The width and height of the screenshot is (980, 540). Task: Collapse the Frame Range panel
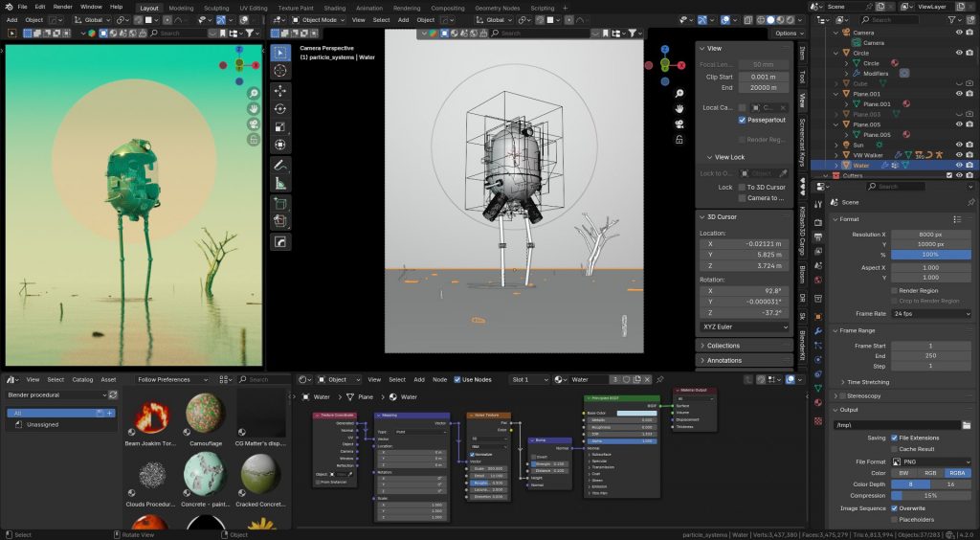coord(836,330)
